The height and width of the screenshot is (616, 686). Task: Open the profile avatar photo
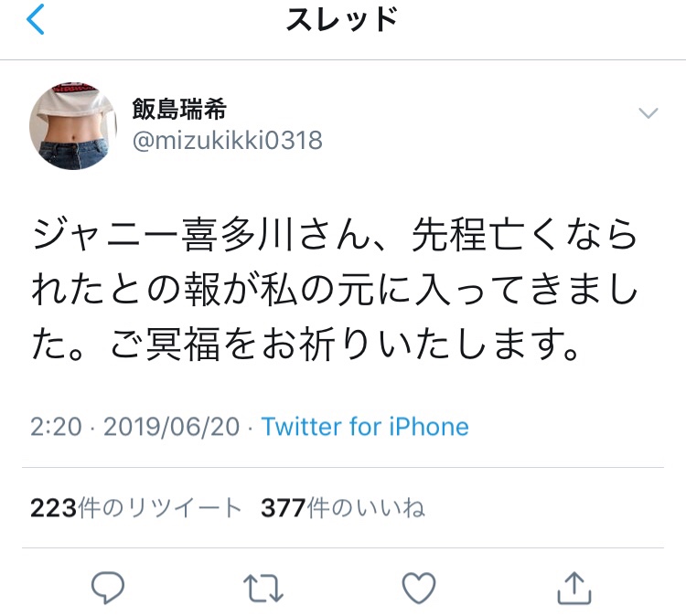pyautogui.click(x=72, y=125)
